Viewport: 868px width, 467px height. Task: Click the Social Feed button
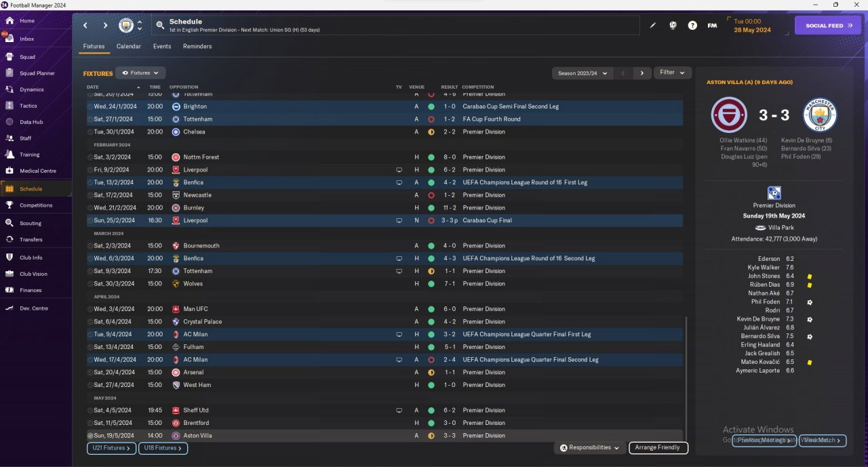(828, 26)
